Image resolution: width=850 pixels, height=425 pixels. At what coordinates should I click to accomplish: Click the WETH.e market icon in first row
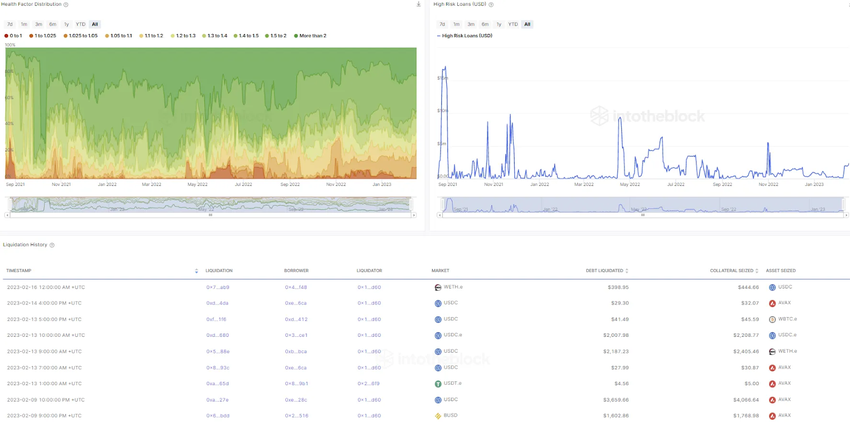[438, 287]
